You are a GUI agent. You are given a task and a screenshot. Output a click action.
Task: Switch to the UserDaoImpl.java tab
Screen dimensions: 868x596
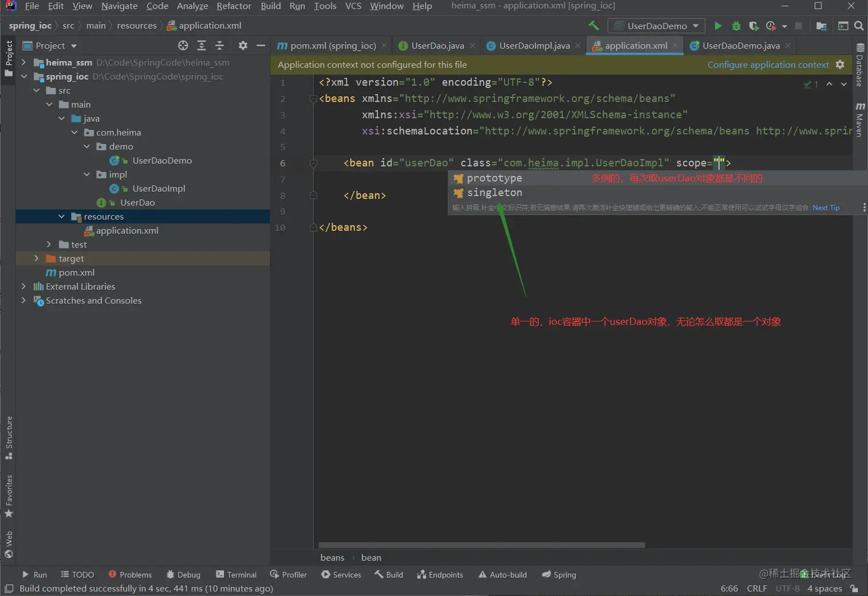click(x=534, y=45)
